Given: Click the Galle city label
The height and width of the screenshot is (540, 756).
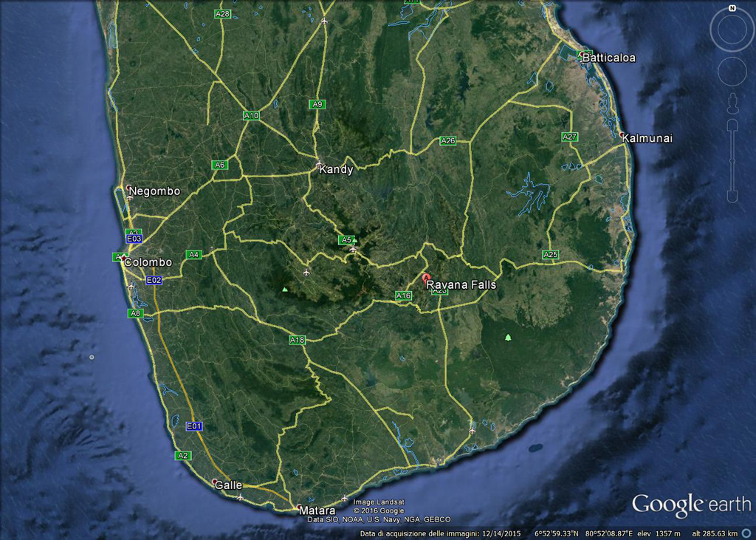Looking at the screenshot, I should pyautogui.click(x=228, y=485).
